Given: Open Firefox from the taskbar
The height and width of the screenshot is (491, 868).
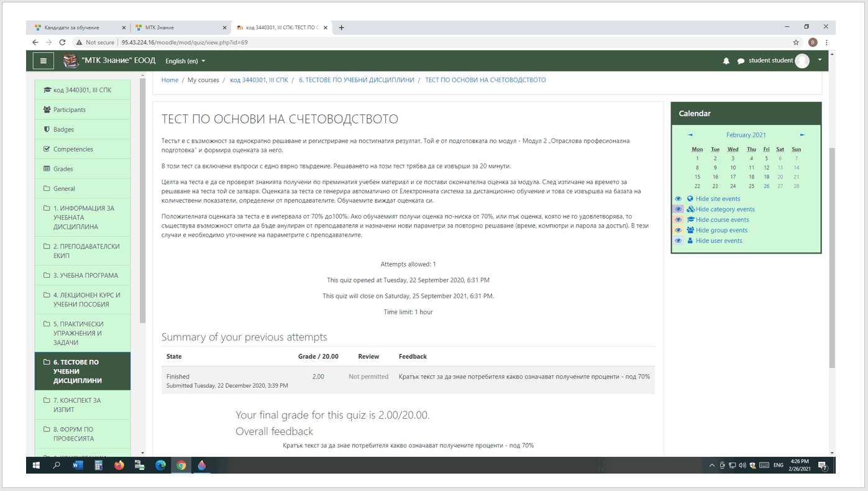Looking at the screenshot, I should coord(119,465).
